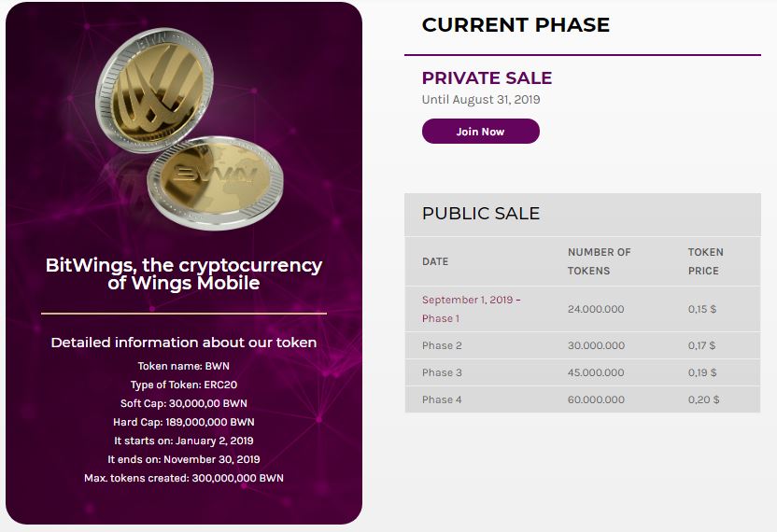777x532 pixels.
Task: Click the Type of Token: ERC20 text
Action: point(184,385)
